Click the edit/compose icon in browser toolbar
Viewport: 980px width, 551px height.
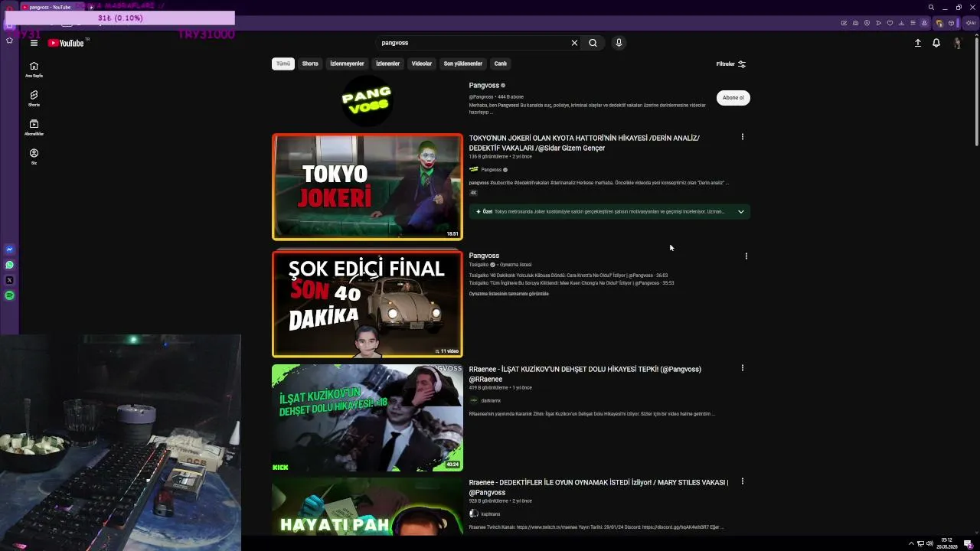pos(844,23)
